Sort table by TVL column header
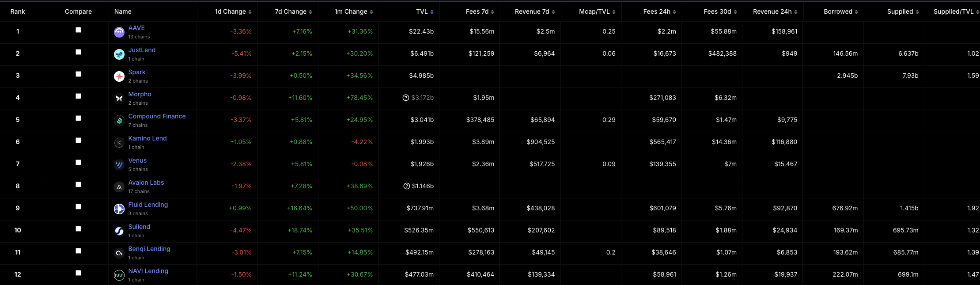The width and height of the screenshot is (980, 285). (425, 11)
